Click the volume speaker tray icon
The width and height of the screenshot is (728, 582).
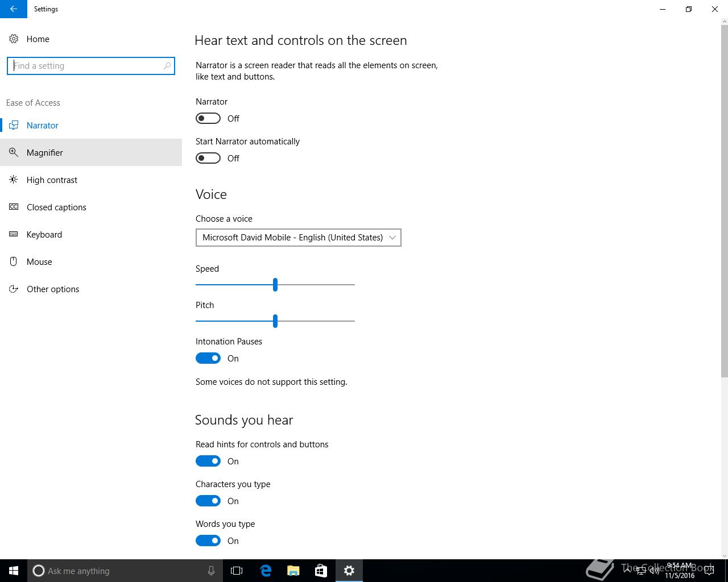[655, 571]
